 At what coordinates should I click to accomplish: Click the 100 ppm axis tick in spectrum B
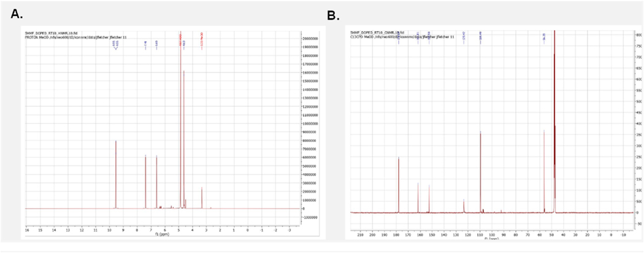tap(492, 235)
